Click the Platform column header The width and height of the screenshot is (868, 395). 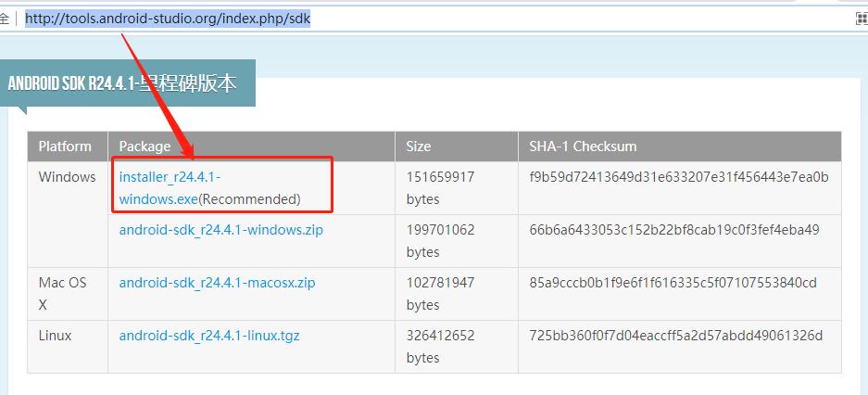coord(66,147)
